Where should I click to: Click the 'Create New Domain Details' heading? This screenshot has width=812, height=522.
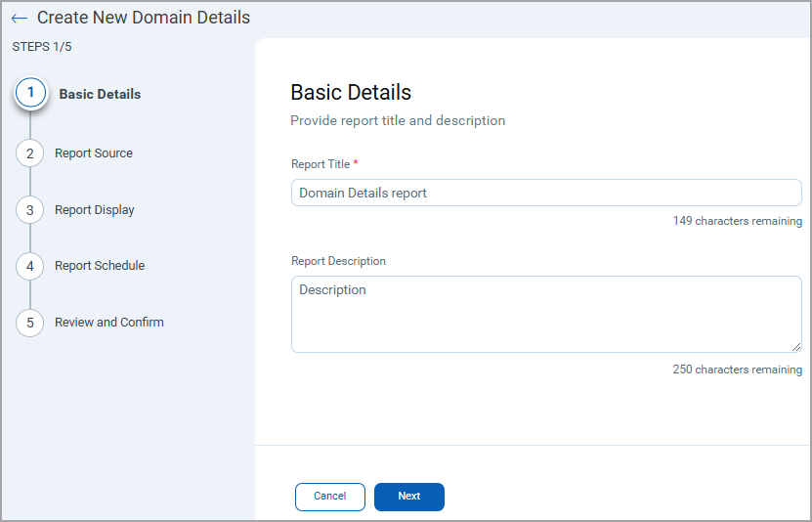[144, 18]
